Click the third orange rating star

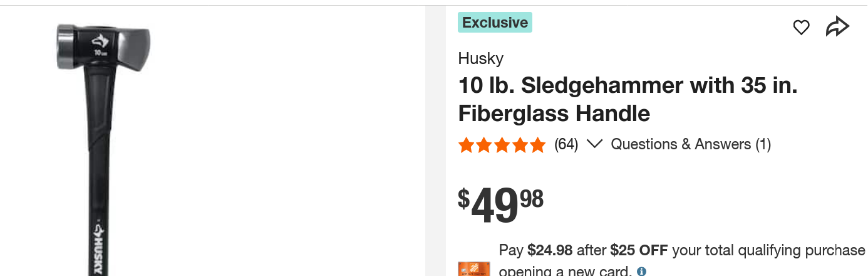click(x=502, y=146)
